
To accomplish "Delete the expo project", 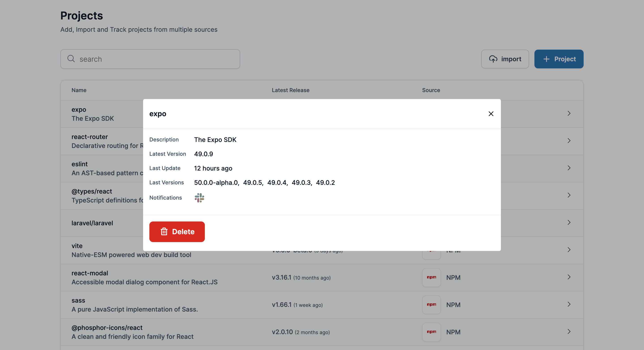I will tap(177, 232).
